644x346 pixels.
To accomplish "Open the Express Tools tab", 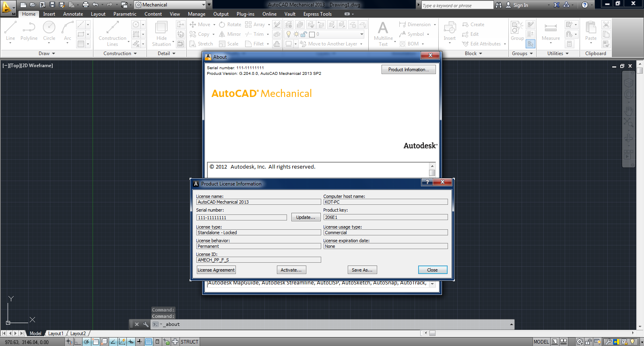I will point(318,14).
